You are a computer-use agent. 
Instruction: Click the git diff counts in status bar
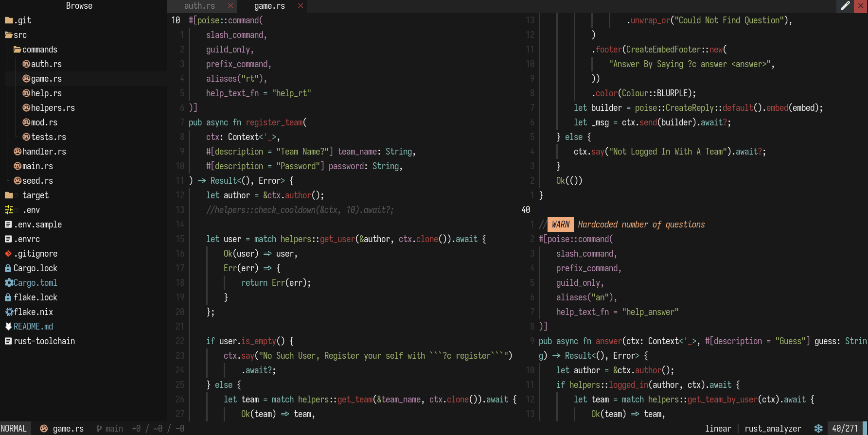point(158,429)
